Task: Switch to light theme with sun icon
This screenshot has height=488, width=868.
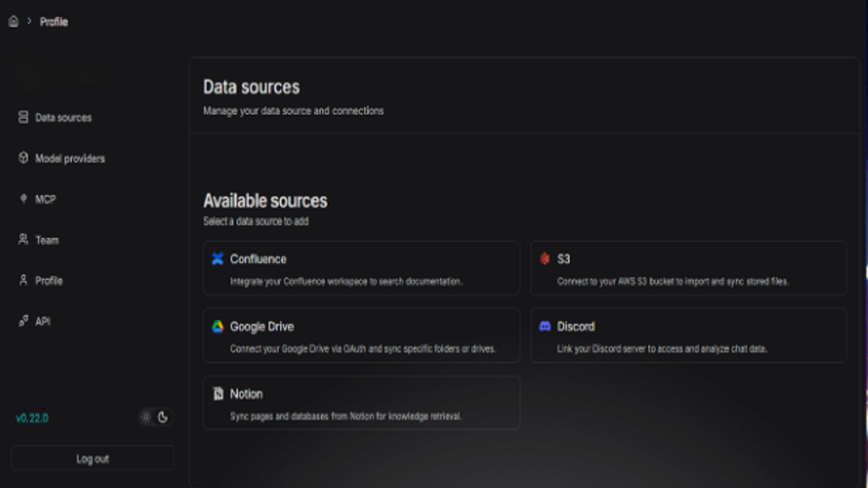Action: 146,418
